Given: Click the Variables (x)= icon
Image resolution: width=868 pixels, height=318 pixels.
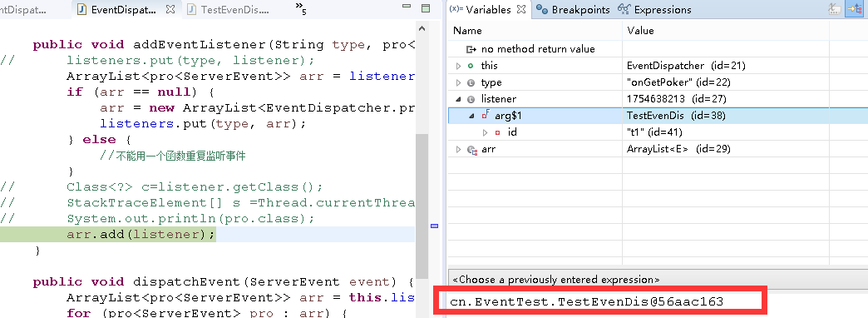Looking at the screenshot, I should click(456, 9).
